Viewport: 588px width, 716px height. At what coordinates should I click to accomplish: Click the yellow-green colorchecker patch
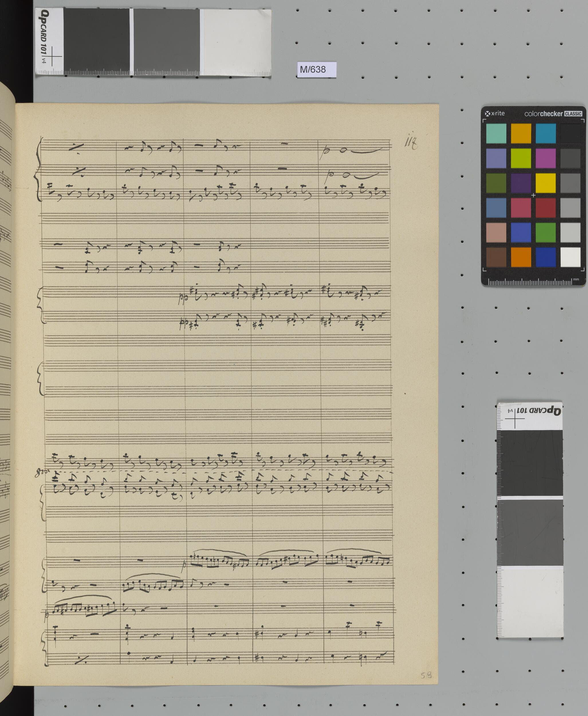click(x=521, y=158)
